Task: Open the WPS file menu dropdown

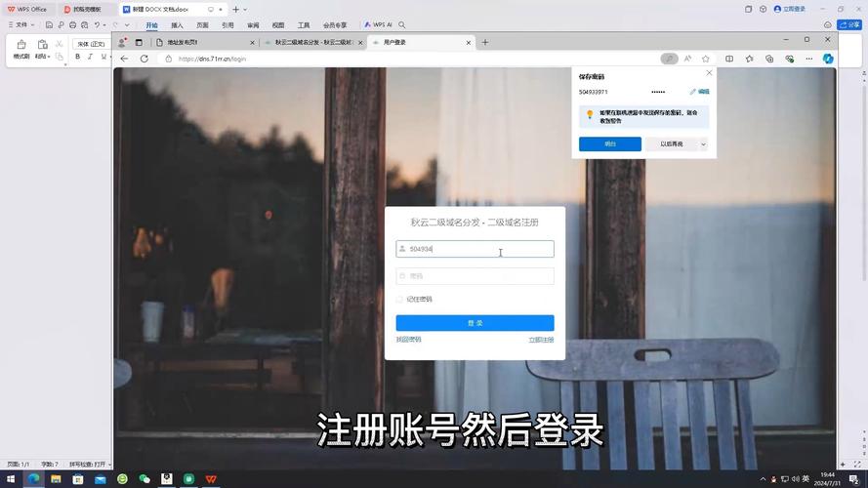Action: 21,25
